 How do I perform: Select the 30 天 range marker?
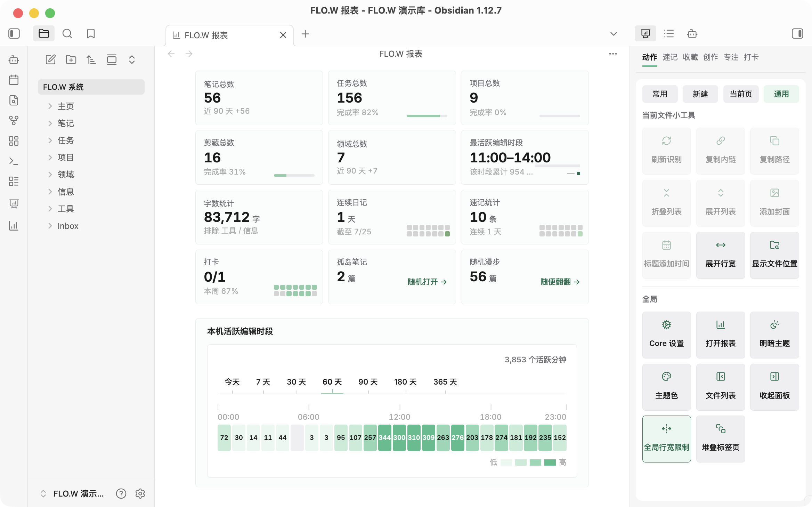[x=297, y=382]
